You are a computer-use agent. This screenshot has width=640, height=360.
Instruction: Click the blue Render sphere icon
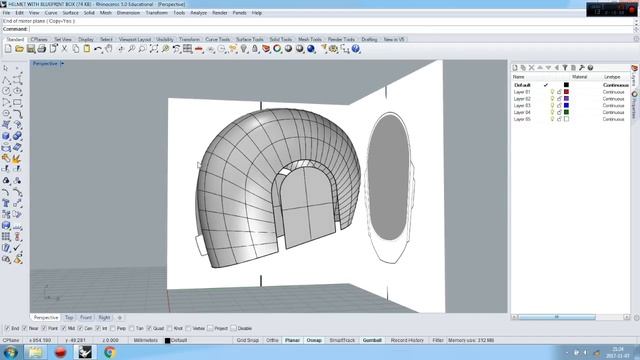coord(311,49)
